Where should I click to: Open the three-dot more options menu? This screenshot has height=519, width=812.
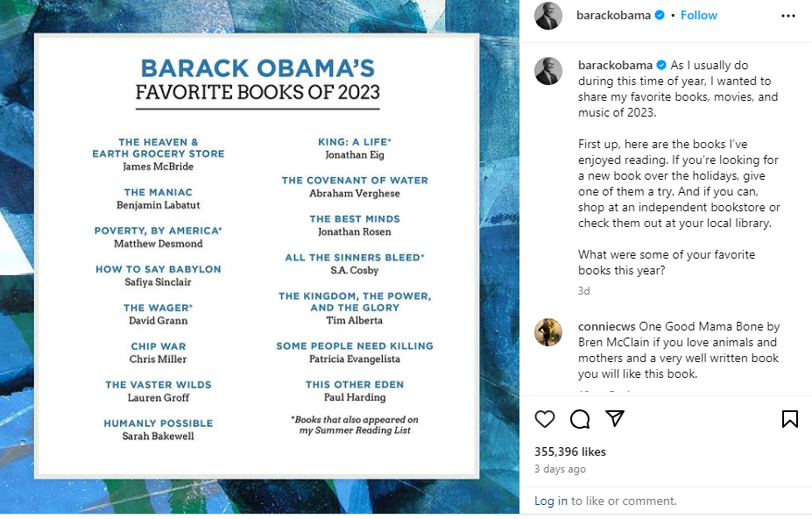click(787, 16)
